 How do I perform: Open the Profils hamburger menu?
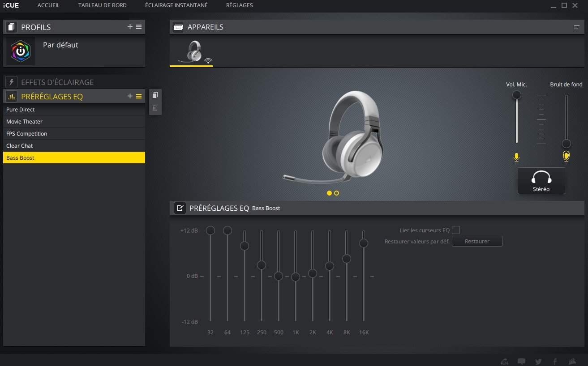tap(139, 27)
